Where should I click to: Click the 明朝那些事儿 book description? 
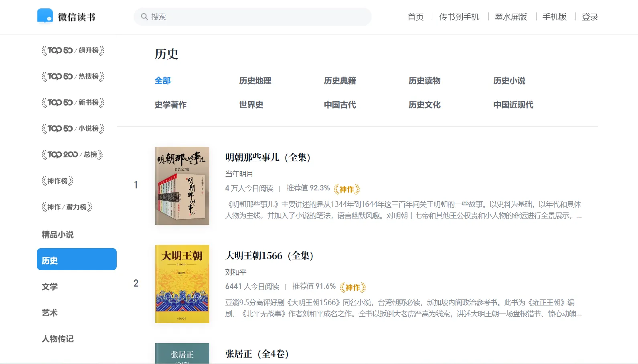pyautogui.click(x=403, y=210)
